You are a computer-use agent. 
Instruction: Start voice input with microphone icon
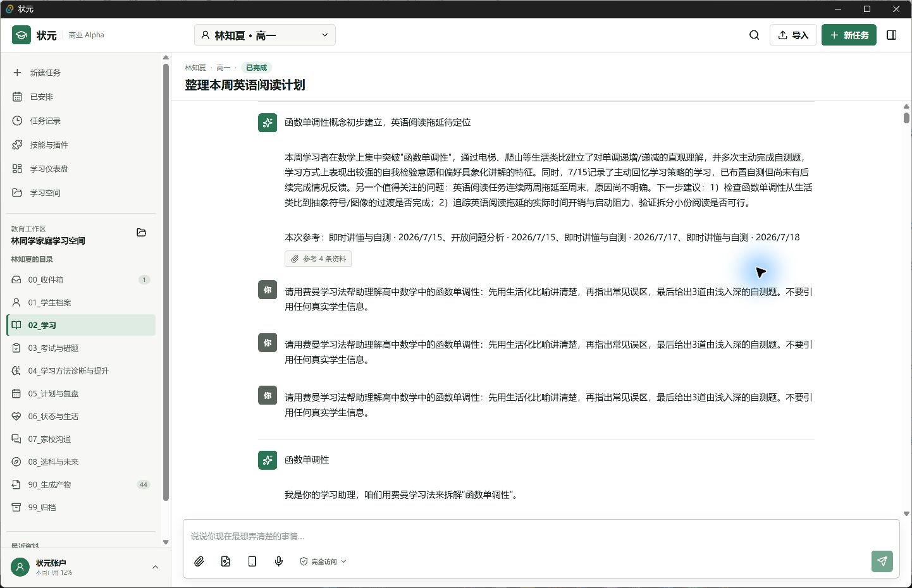click(279, 561)
